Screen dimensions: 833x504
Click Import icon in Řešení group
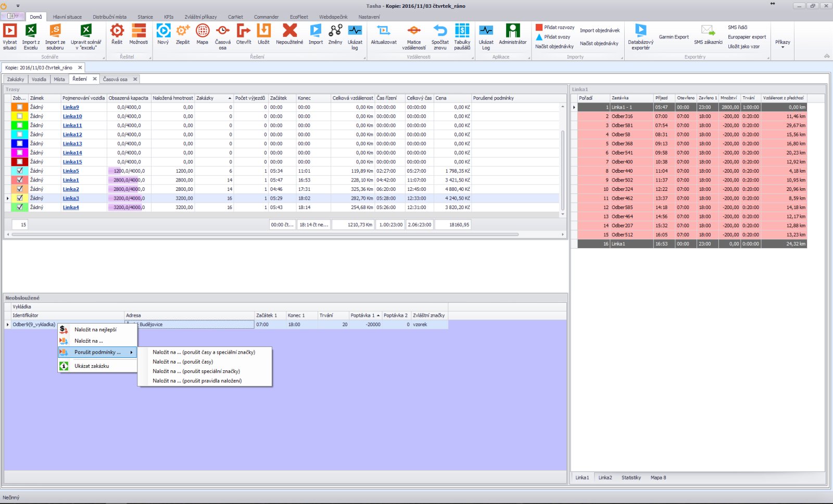[x=315, y=31]
